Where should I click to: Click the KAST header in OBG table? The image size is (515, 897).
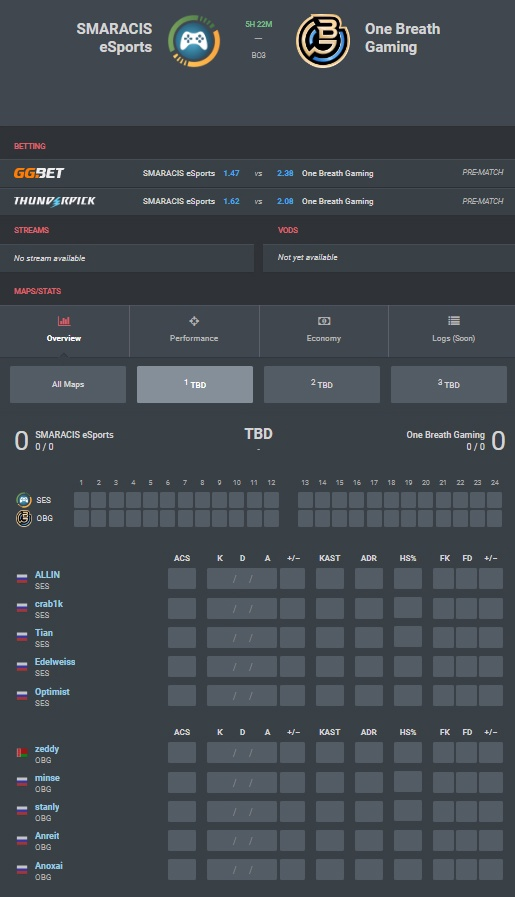330,732
